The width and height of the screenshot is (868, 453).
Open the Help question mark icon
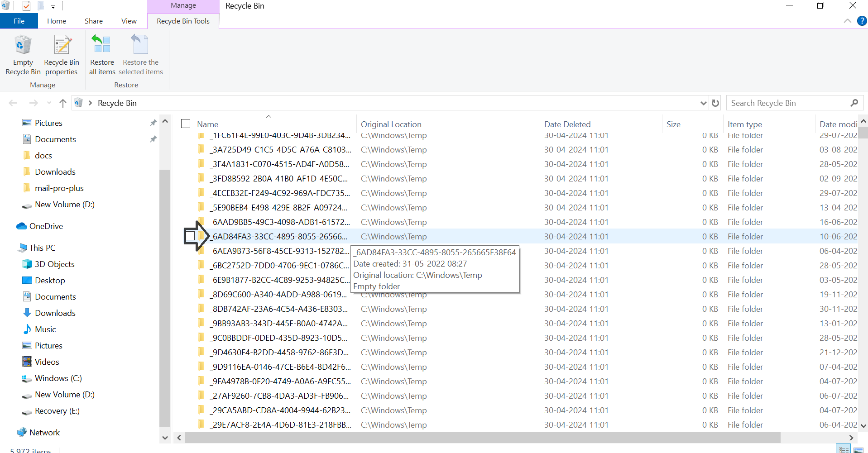pos(862,21)
